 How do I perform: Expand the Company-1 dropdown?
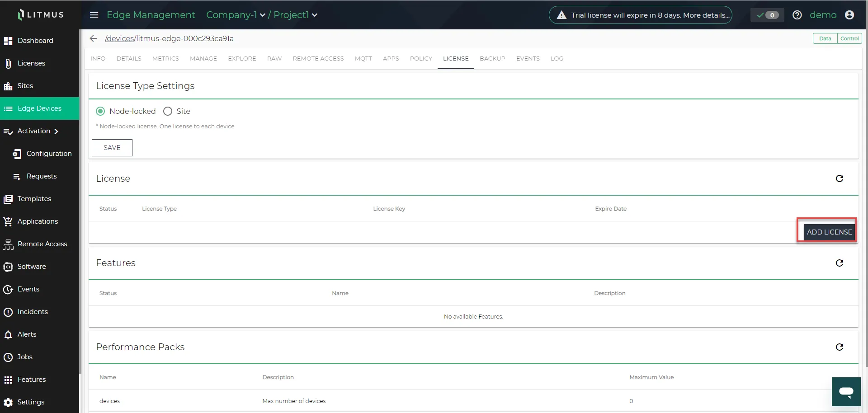click(236, 15)
